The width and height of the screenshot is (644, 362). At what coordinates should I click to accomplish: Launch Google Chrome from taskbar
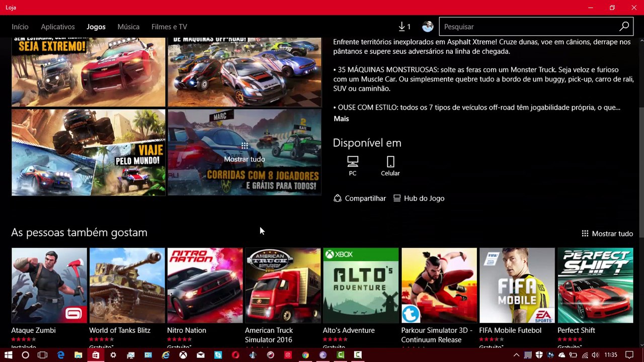[x=305, y=355]
